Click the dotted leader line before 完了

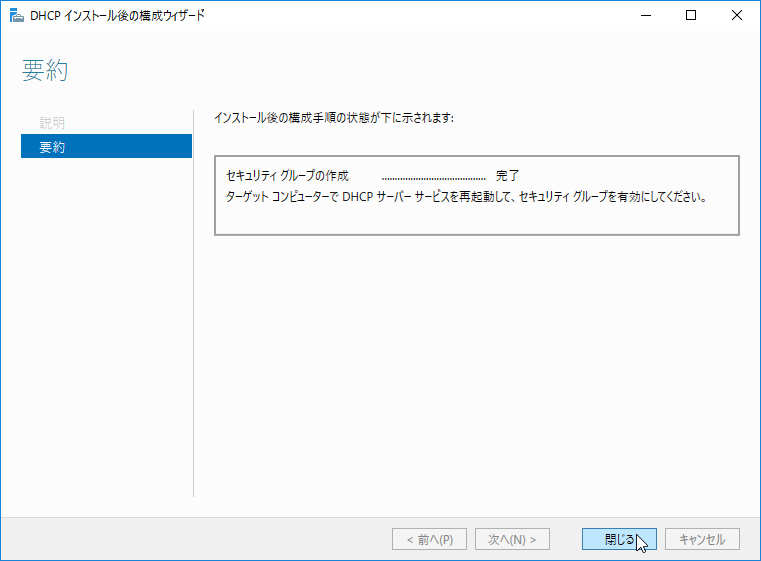pos(433,178)
